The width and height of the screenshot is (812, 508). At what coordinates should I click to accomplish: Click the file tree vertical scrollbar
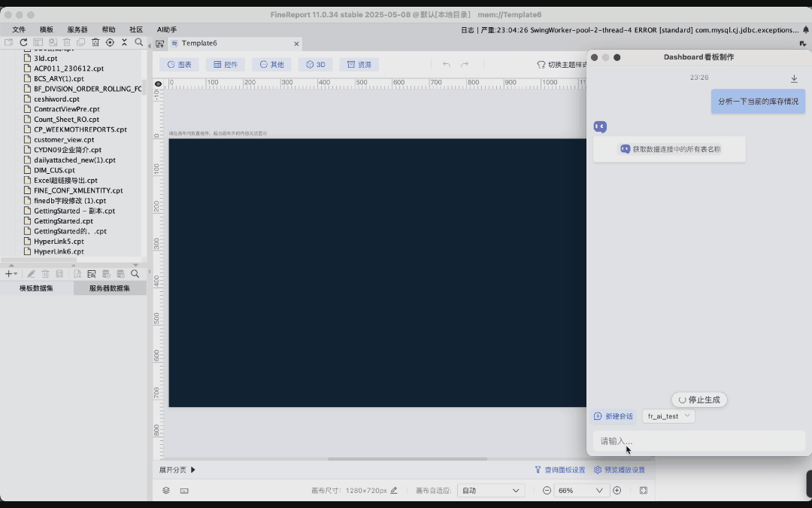pyautogui.click(x=144, y=87)
